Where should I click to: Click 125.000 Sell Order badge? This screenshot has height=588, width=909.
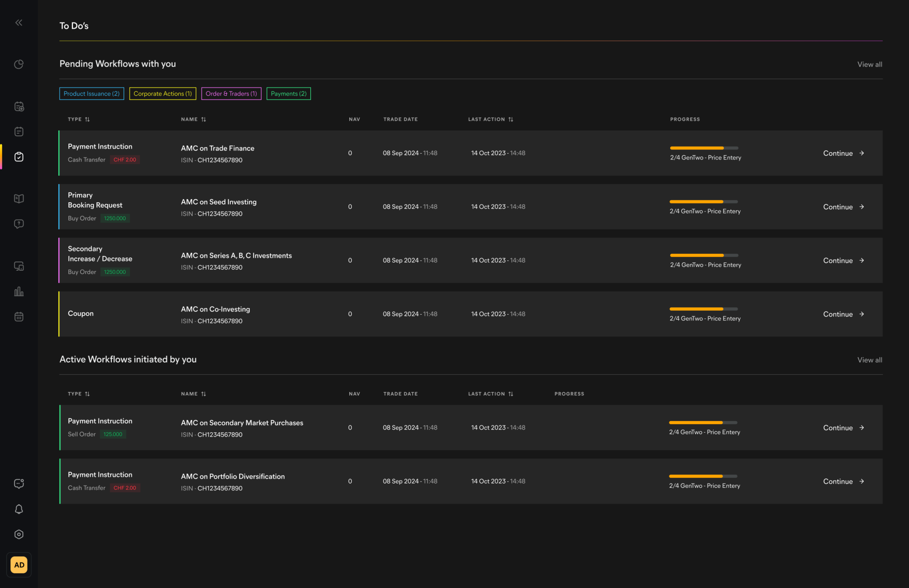point(113,434)
